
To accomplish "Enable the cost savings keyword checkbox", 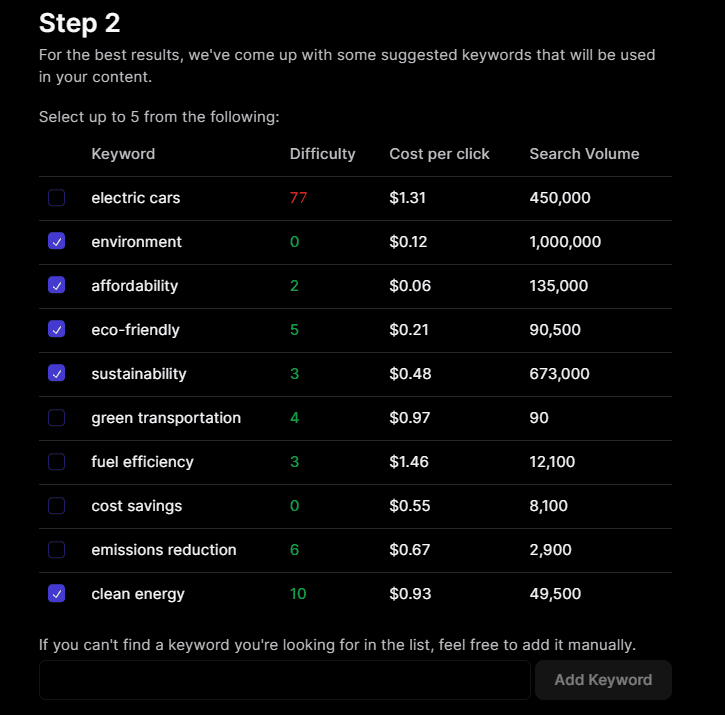I will coord(57,506).
